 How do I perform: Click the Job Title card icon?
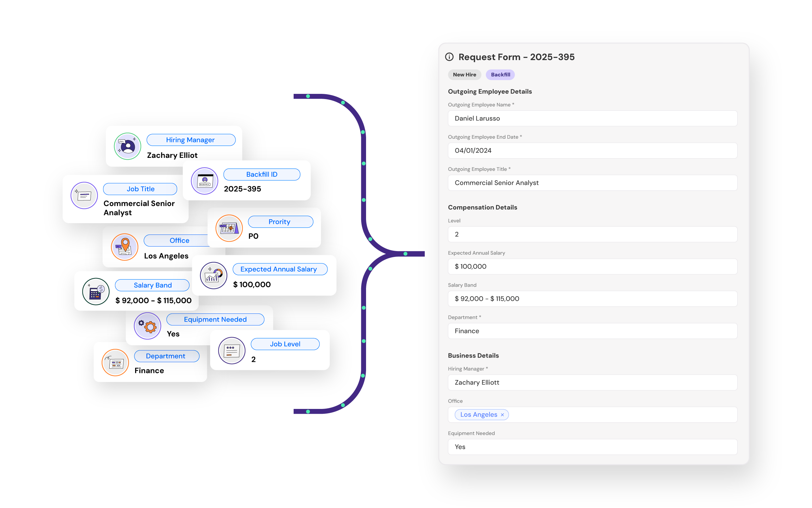click(84, 196)
